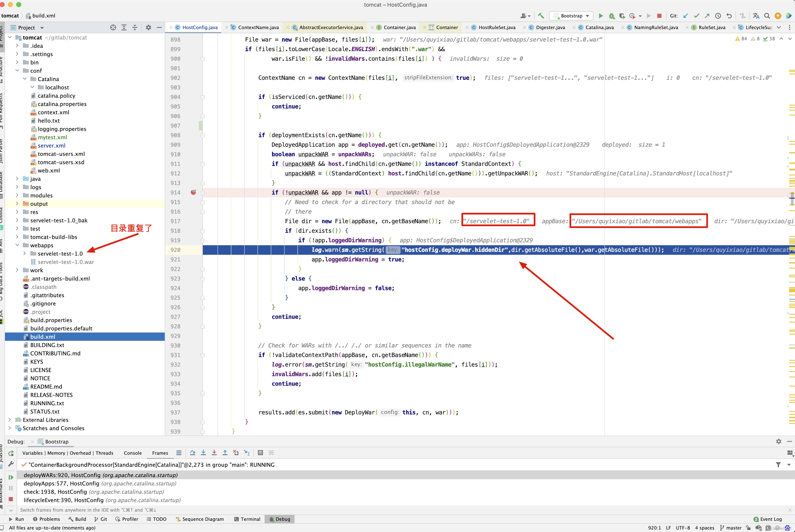Screen dimensions: 795x532
Task: Open Project panel gear options
Action: point(148,27)
